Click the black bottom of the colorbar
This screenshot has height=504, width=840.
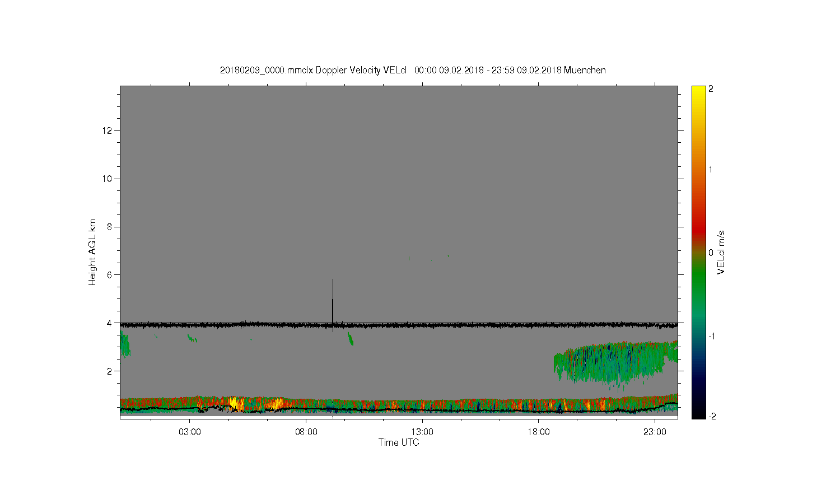pyautogui.click(x=698, y=412)
